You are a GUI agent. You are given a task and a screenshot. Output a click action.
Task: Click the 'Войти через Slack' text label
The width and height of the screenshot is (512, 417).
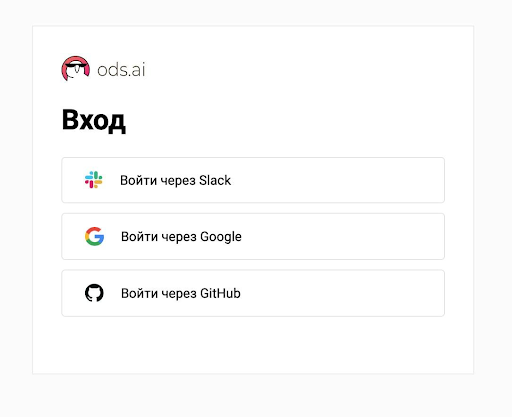pos(175,180)
